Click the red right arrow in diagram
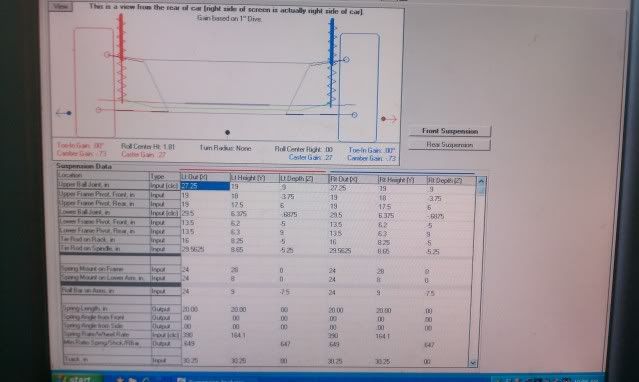Image resolution: width=639 pixels, height=382 pixels. click(389, 119)
